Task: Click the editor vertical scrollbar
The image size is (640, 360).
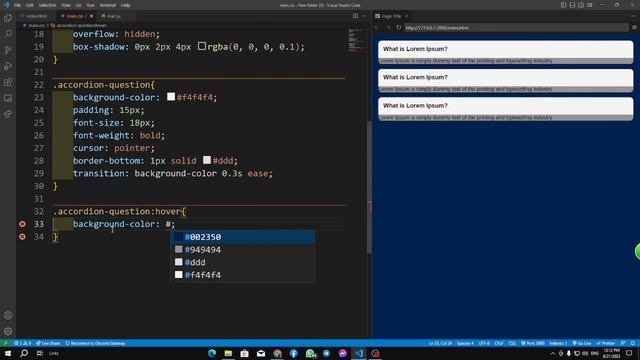Action: point(369,188)
